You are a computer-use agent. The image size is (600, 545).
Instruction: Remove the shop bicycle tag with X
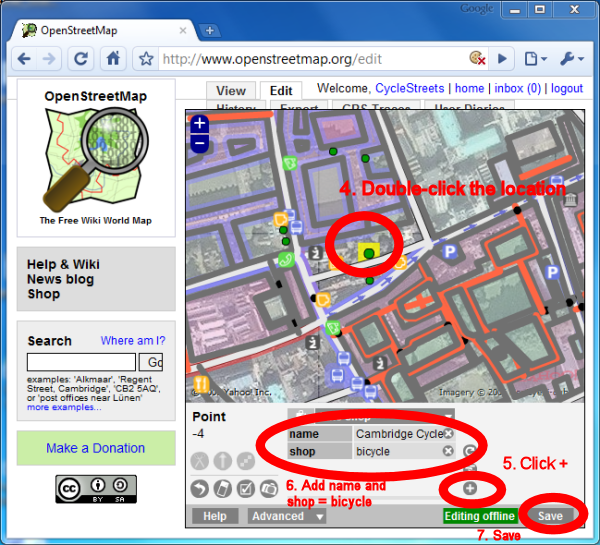coord(448,451)
